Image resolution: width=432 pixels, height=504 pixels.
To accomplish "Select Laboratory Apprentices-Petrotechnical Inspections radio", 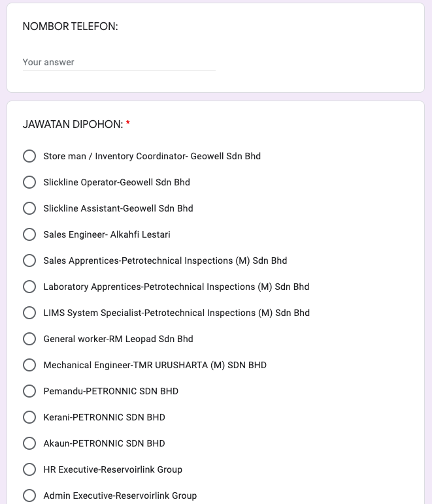I will pos(29,287).
